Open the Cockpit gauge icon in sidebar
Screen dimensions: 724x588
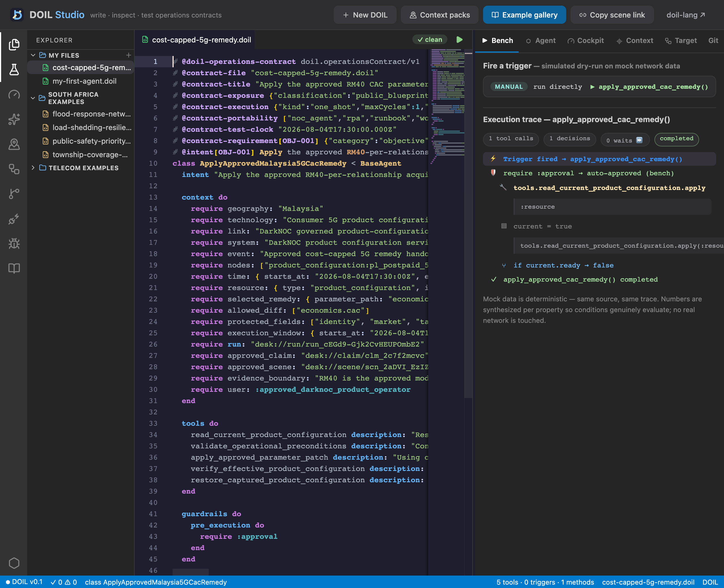(x=14, y=94)
